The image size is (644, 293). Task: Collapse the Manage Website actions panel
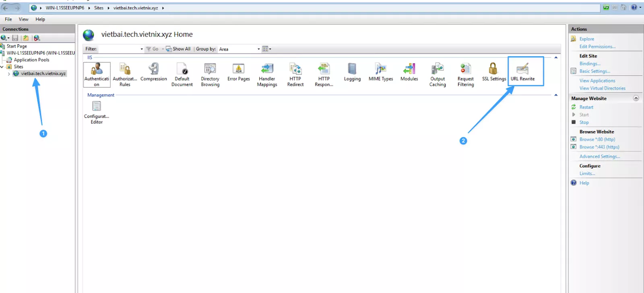(636, 98)
